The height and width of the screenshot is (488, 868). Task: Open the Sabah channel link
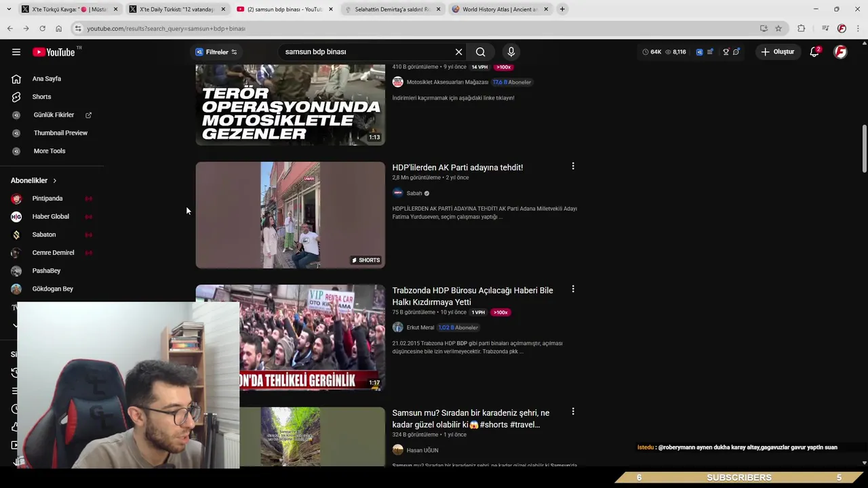tap(414, 193)
